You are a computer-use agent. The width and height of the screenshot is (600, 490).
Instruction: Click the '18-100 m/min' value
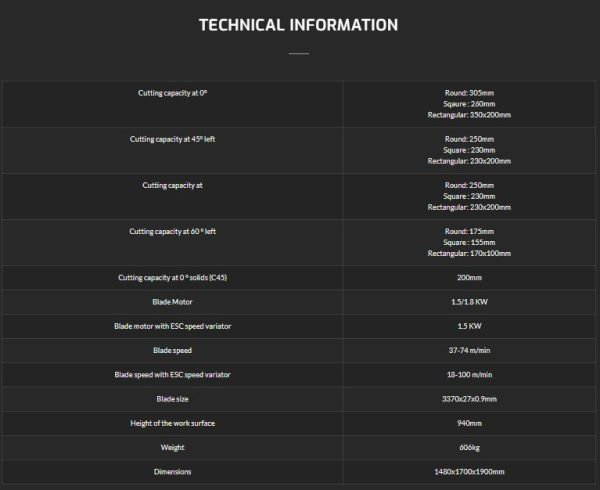point(469,374)
